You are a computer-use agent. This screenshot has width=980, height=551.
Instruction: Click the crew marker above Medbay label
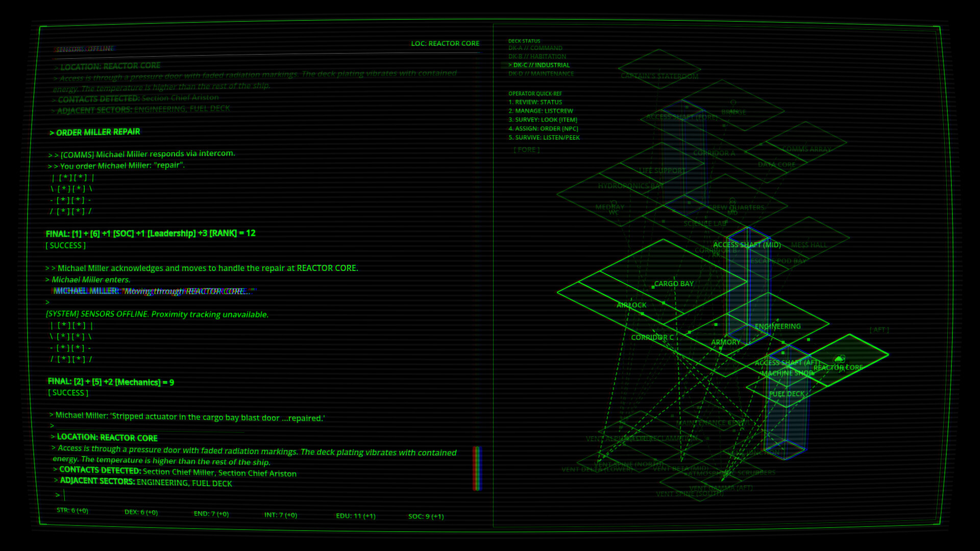(x=614, y=203)
